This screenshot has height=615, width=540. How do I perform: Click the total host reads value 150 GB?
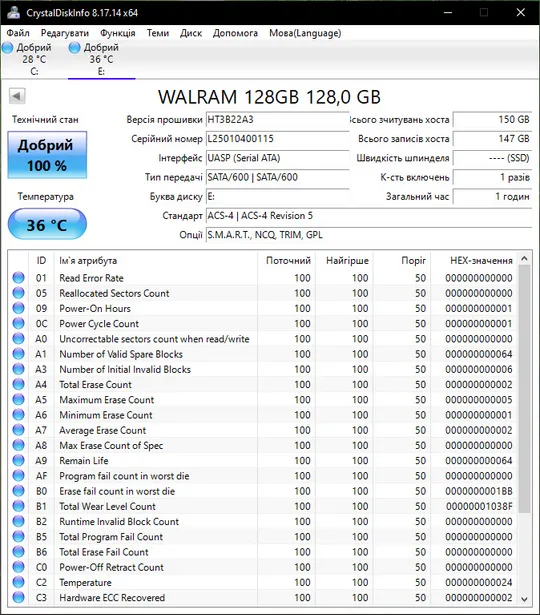[x=492, y=120]
